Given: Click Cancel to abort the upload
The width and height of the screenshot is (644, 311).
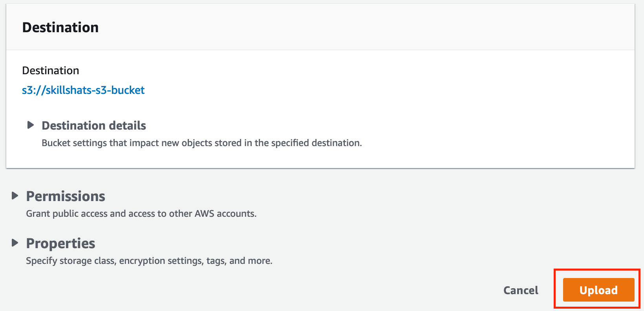Looking at the screenshot, I should click(x=520, y=290).
